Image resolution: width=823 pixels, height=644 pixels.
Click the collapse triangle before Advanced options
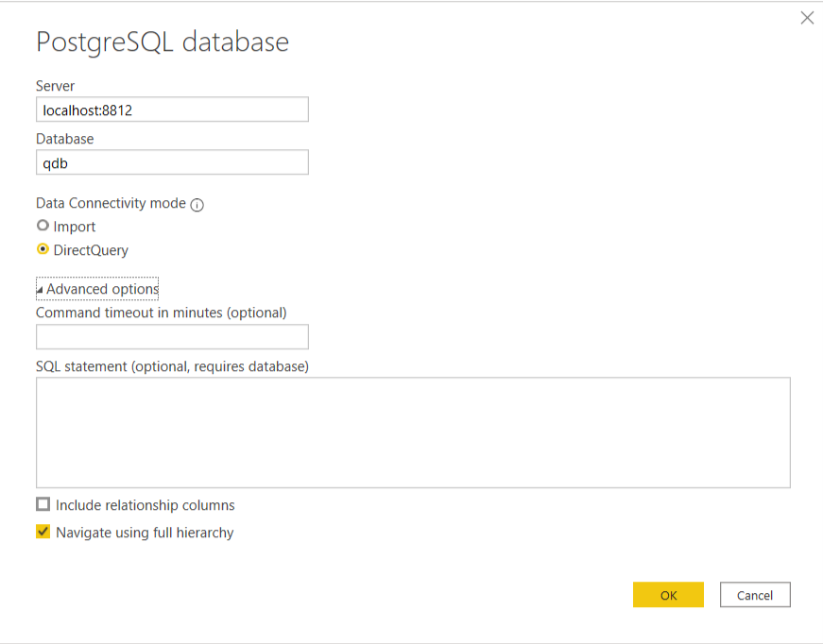click(41, 287)
